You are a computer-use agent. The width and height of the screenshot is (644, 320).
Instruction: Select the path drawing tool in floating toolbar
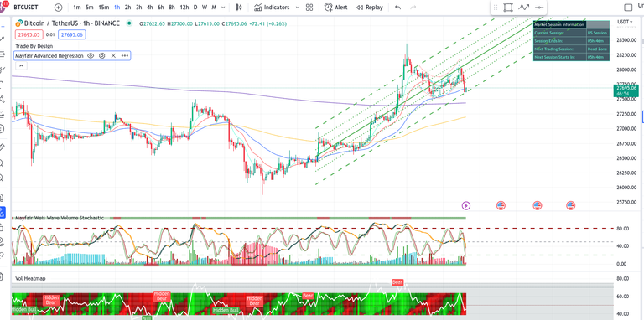[523, 8]
